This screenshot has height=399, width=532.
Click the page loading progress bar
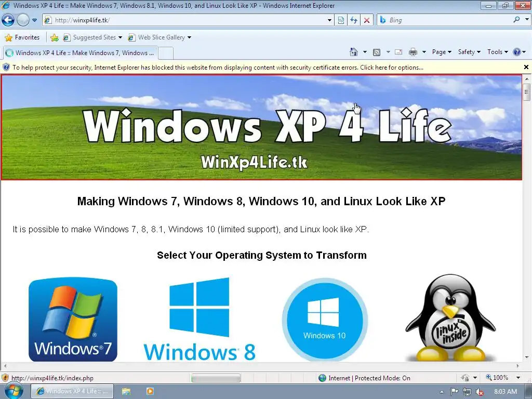click(216, 378)
